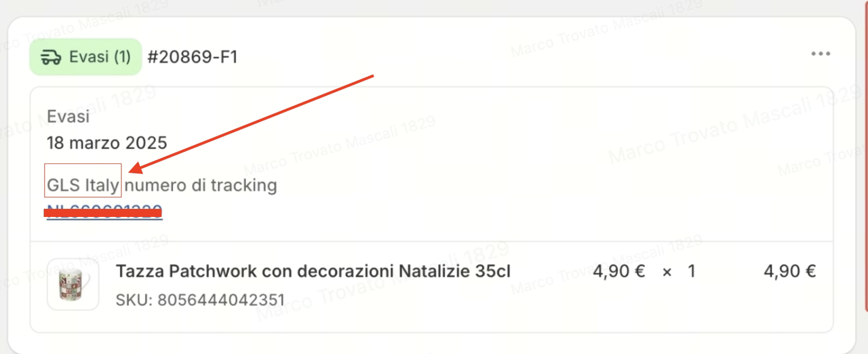Click the Evasi (1) status badge
The height and width of the screenshot is (354, 868).
(85, 57)
